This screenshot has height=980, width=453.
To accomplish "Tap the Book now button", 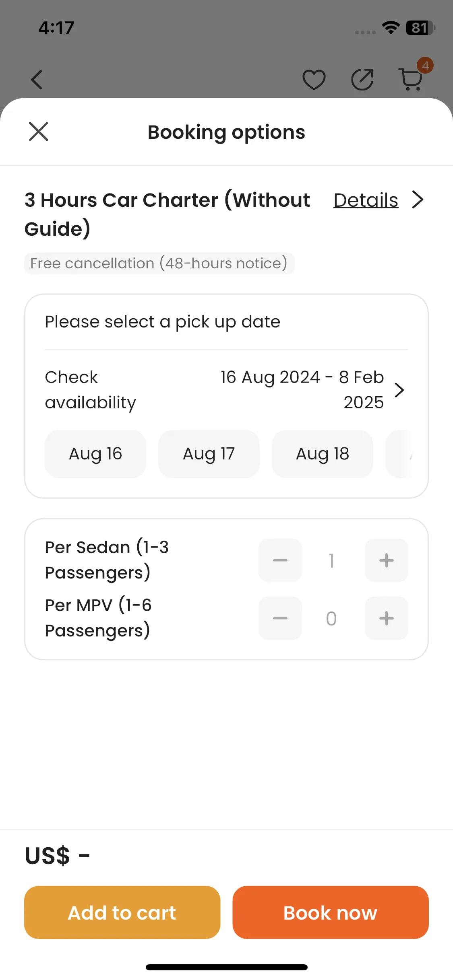I will coord(330,912).
